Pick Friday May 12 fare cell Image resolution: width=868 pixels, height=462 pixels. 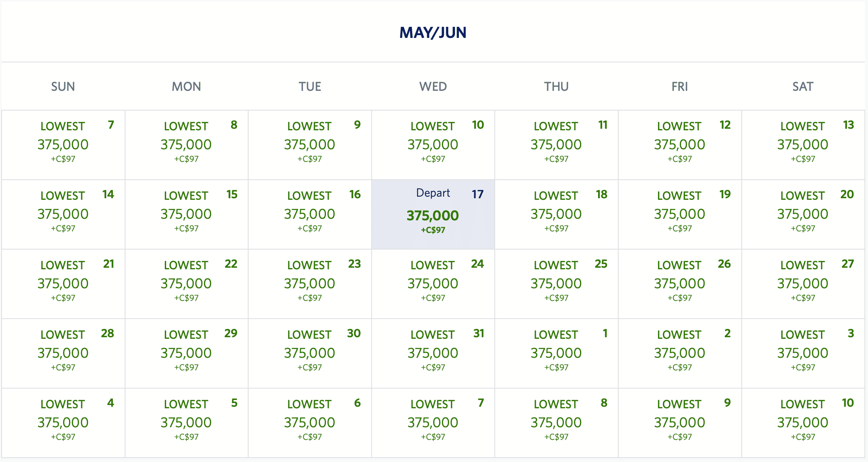[x=679, y=145]
